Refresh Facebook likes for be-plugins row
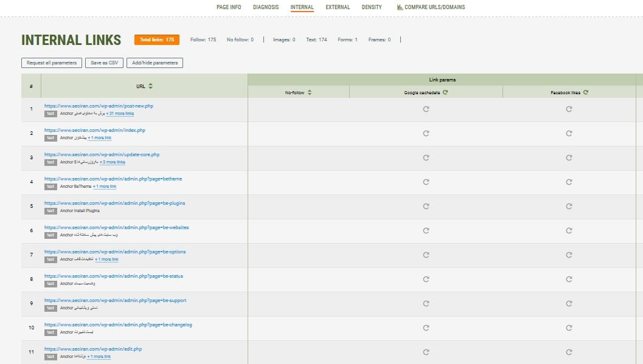 tap(569, 206)
